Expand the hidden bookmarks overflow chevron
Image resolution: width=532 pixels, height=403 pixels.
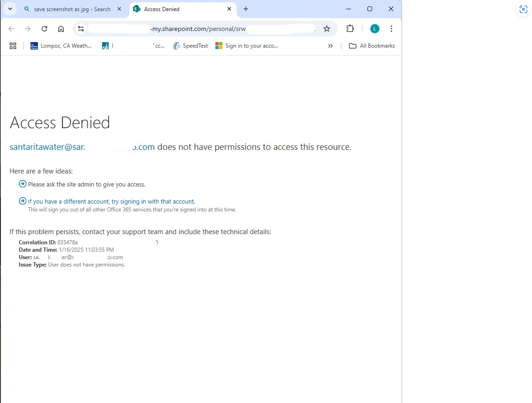330,45
